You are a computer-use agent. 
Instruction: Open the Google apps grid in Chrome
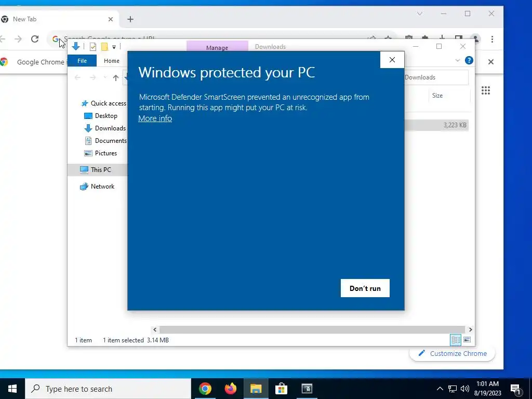[x=486, y=90]
